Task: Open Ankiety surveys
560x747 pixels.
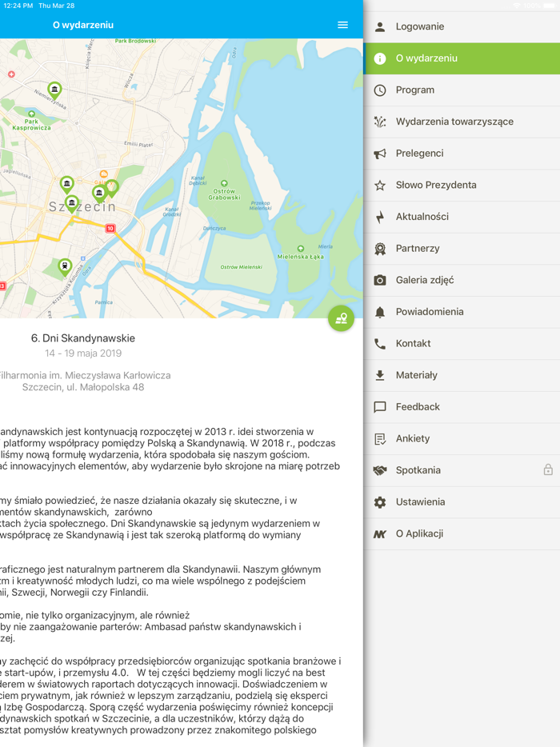Action: (462, 439)
